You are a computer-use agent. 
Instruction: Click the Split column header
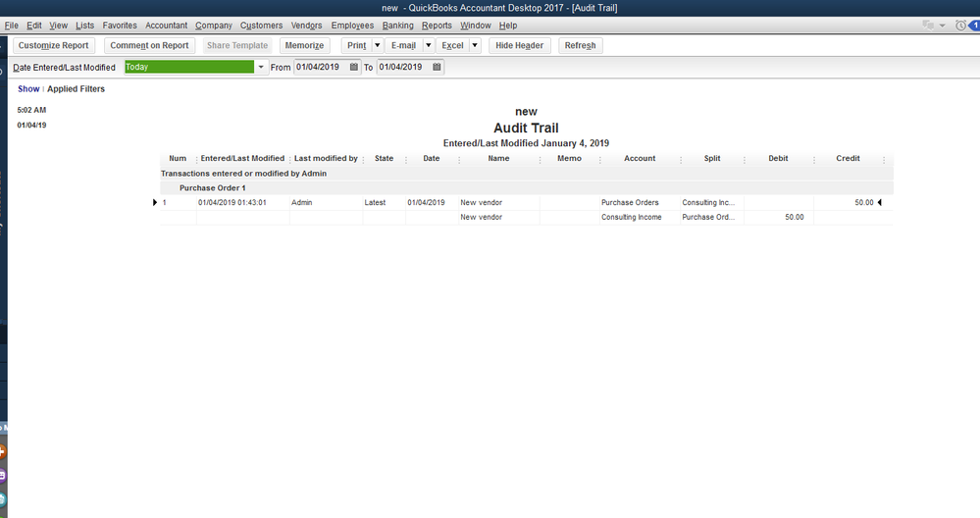(x=712, y=159)
